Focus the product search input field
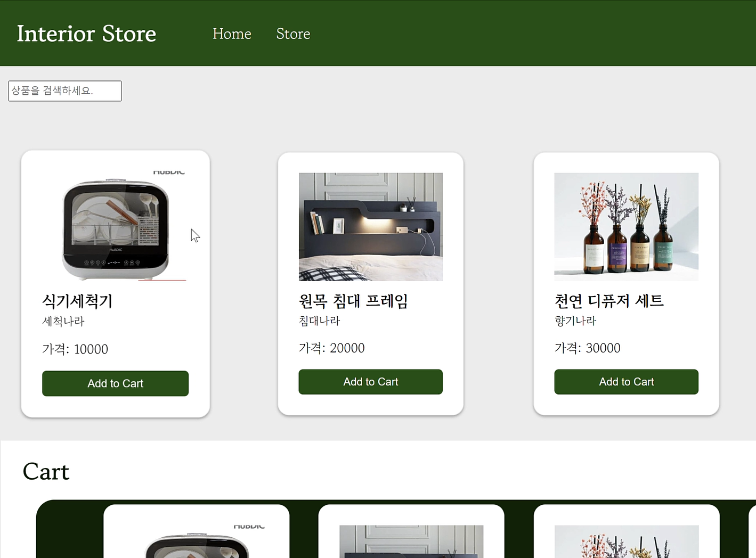 point(65,91)
